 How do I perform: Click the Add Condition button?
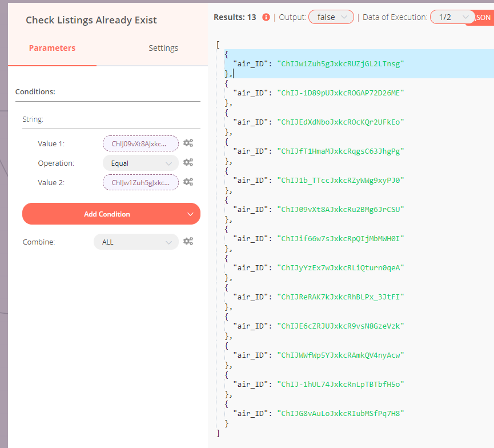point(107,214)
